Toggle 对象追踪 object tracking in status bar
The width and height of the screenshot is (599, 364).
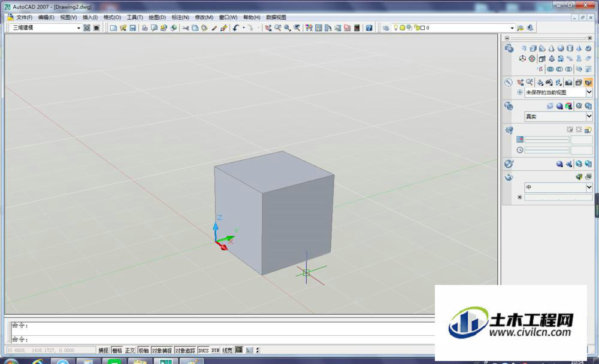(185, 350)
